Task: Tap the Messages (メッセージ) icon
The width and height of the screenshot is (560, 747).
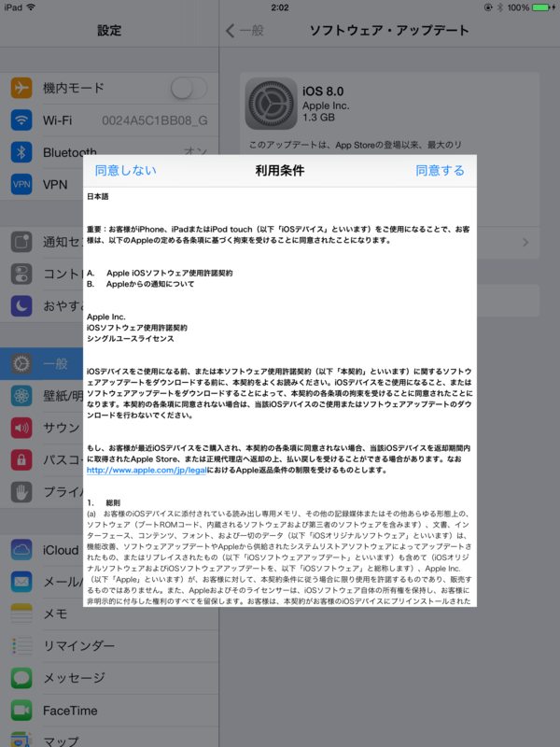Action: pyautogui.click(x=21, y=678)
